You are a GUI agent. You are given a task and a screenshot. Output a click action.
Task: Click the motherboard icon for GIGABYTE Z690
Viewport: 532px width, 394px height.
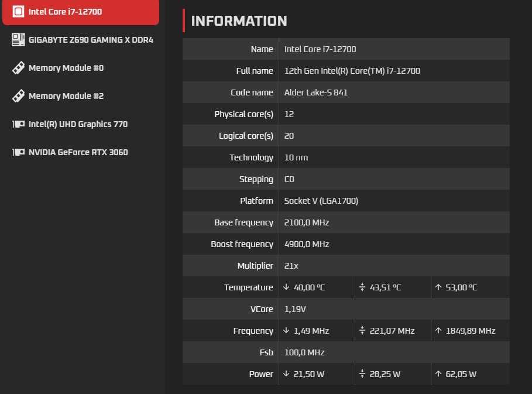point(18,40)
